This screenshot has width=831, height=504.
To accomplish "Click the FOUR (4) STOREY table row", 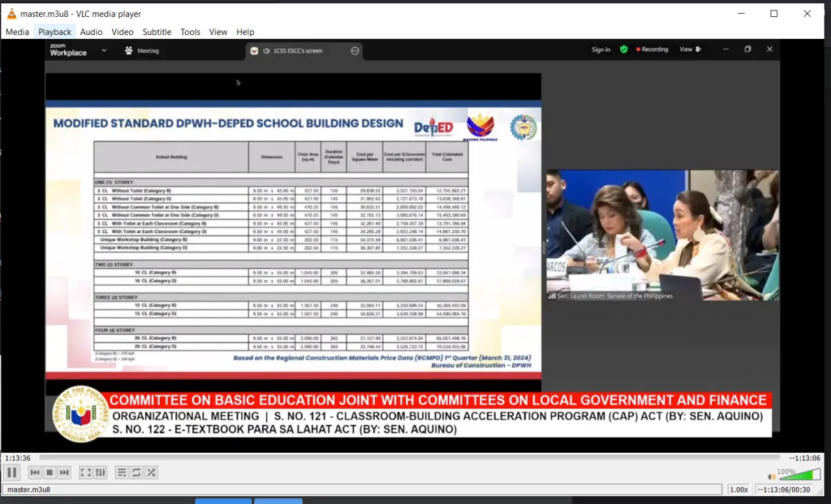I will [x=281, y=330].
